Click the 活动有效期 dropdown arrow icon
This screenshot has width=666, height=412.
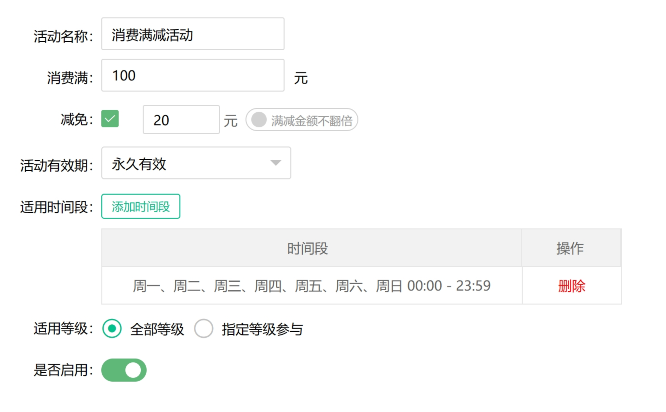tap(275, 163)
